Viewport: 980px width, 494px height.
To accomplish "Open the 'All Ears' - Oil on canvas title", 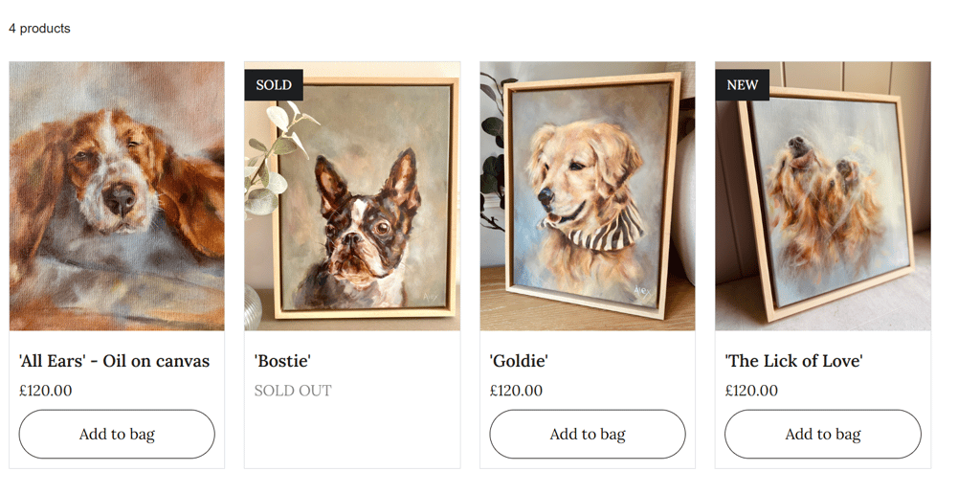I will coord(115,361).
